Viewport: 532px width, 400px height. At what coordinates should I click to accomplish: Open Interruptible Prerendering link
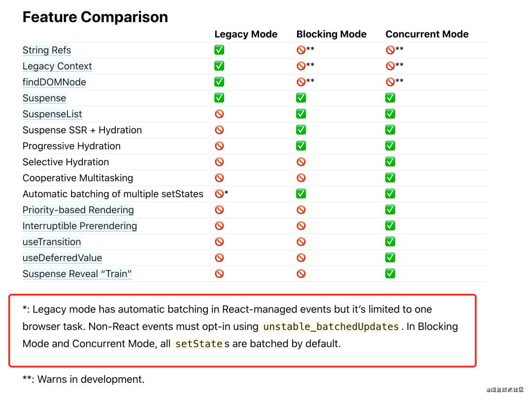pyautogui.click(x=80, y=226)
